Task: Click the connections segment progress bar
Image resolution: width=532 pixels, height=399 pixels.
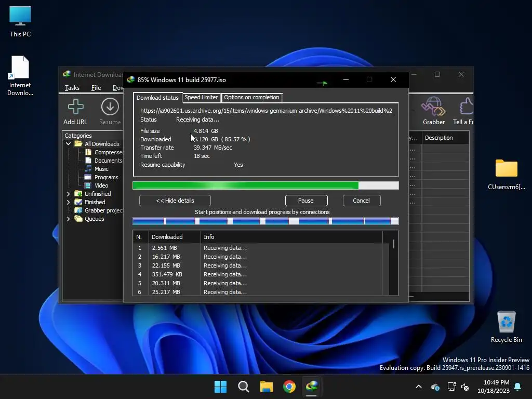Action: coord(265,221)
